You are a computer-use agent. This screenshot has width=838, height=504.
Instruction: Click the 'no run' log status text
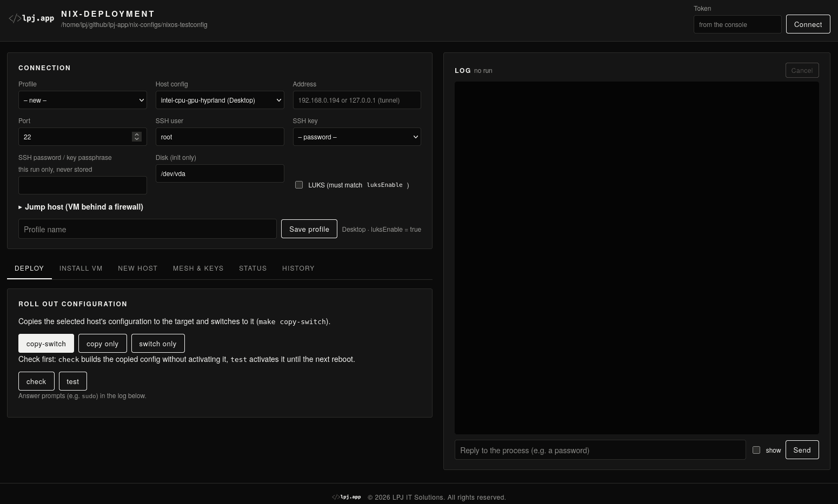[x=483, y=71]
